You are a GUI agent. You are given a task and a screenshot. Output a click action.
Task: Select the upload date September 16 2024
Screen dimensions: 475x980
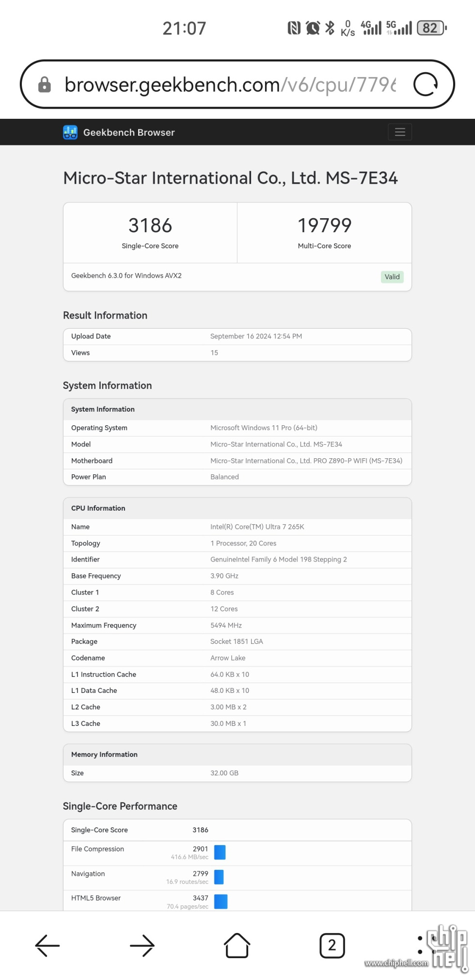[256, 337]
